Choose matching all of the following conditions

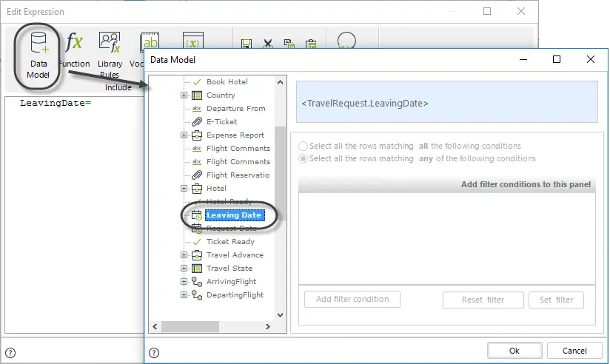click(x=303, y=146)
